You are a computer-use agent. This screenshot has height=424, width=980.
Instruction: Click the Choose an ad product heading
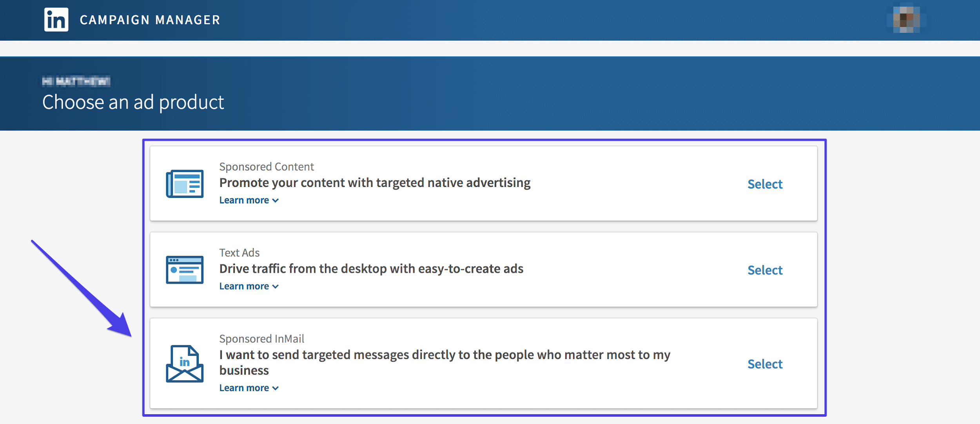tap(133, 102)
